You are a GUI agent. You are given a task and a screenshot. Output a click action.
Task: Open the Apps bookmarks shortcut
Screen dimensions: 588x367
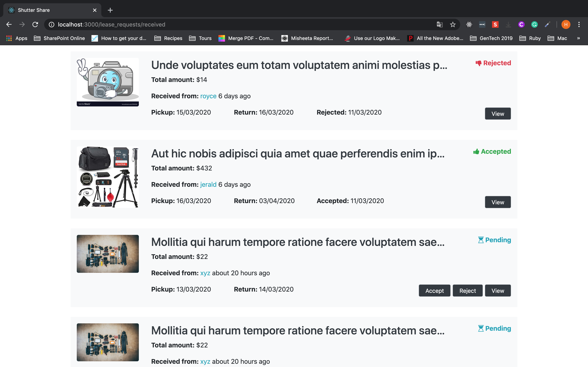[17, 38]
